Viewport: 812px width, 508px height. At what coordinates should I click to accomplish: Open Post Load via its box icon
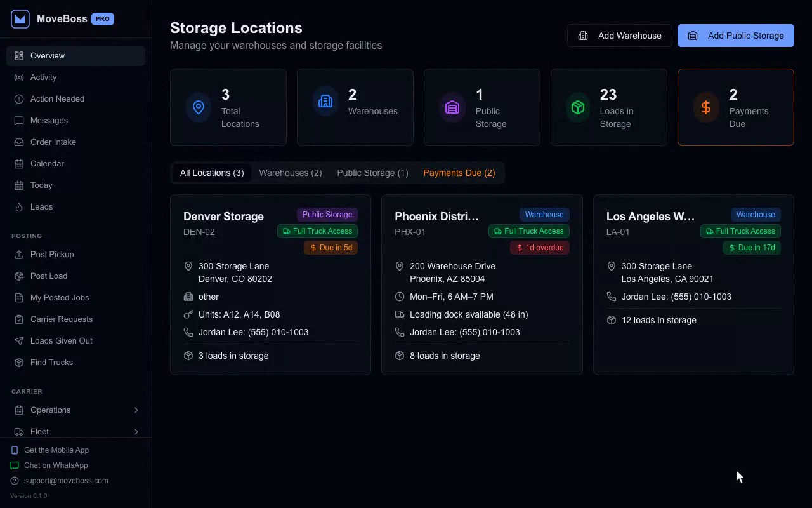pos(19,276)
